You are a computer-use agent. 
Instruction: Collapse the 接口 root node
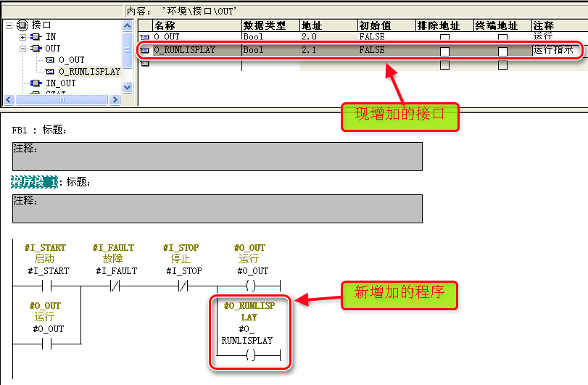click(x=9, y=25)
